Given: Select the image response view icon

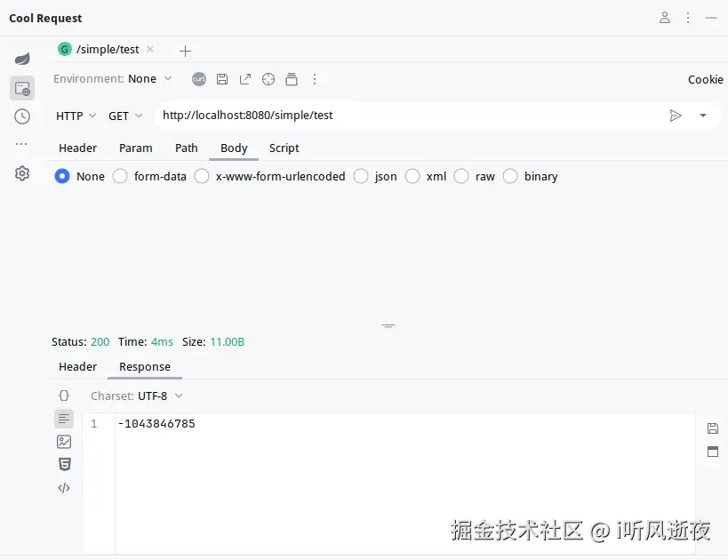Looking at the screenshot, I should (x=64, y=442).
